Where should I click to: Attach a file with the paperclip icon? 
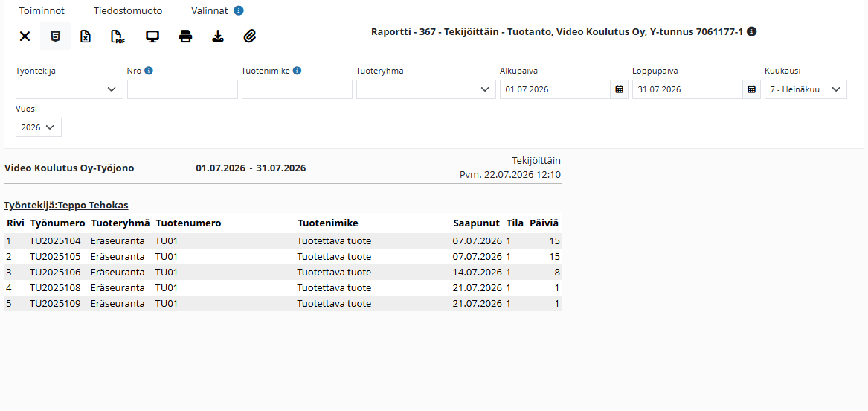(250, 36)
